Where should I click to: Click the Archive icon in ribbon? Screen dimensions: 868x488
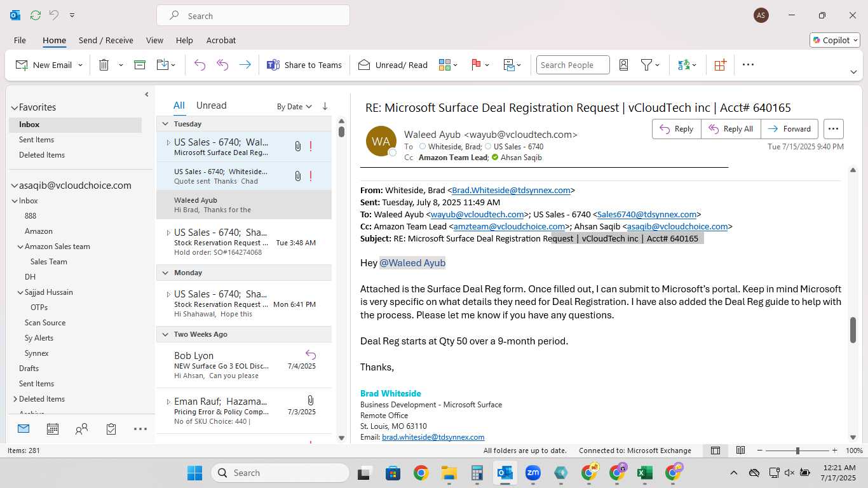tap(140, 65)
